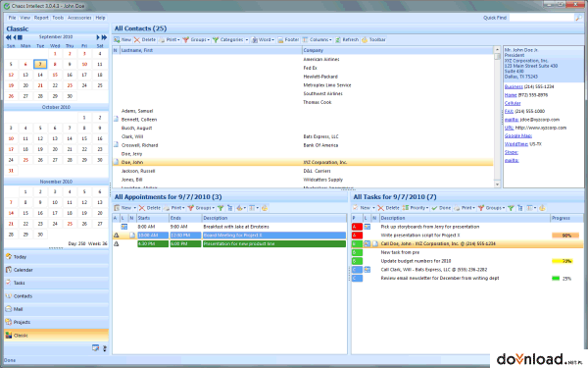Open Print dropdown in Appointments toolbar

(x=174, y=208)
